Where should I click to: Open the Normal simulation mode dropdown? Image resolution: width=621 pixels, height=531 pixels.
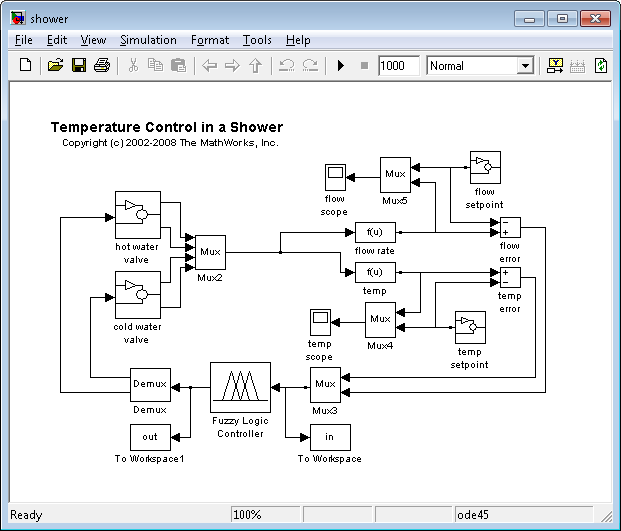pyautogui.click(x=525, y=66)
